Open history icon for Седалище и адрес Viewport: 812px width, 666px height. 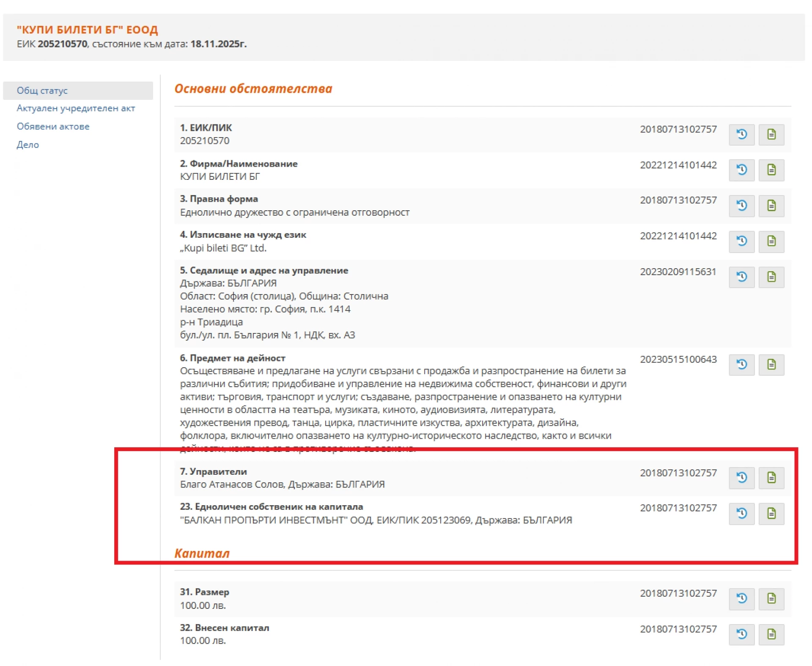point(741,277)
